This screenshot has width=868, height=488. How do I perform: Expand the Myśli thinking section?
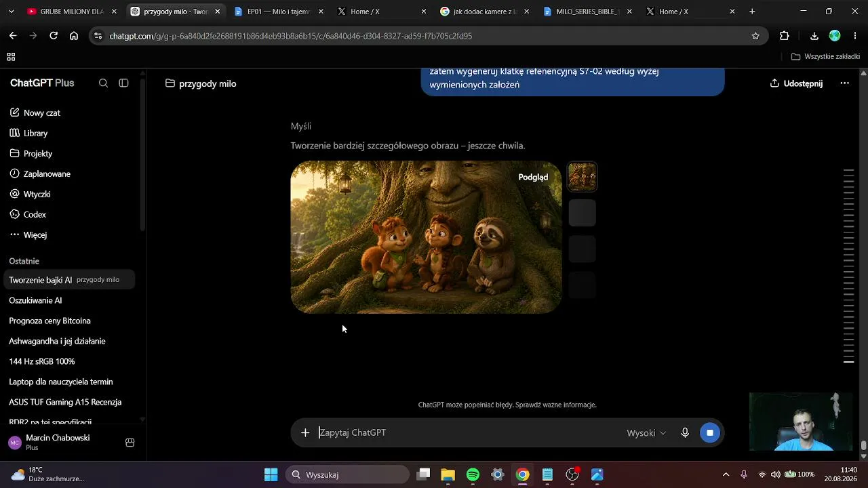click(301, 126)
